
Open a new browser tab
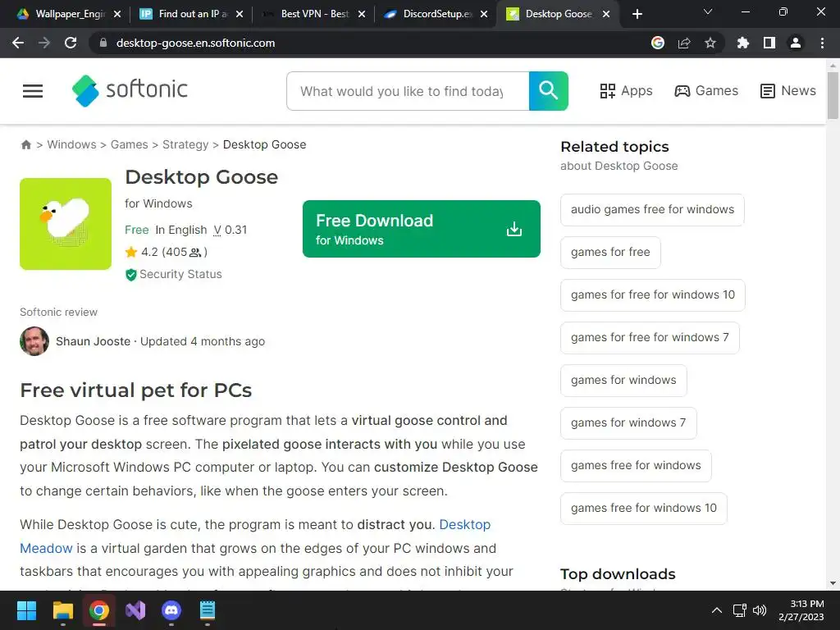point(637,14)
